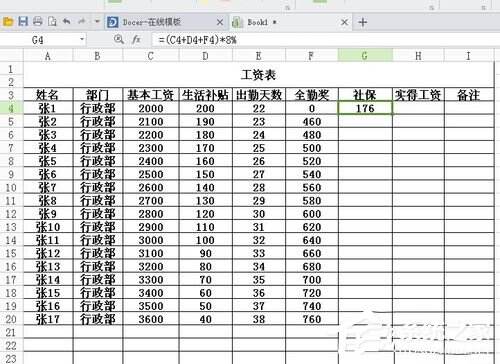This screenshot has width=500, height=364.
Task: Select attendance bonus cell 0
Action: point(311,108)
